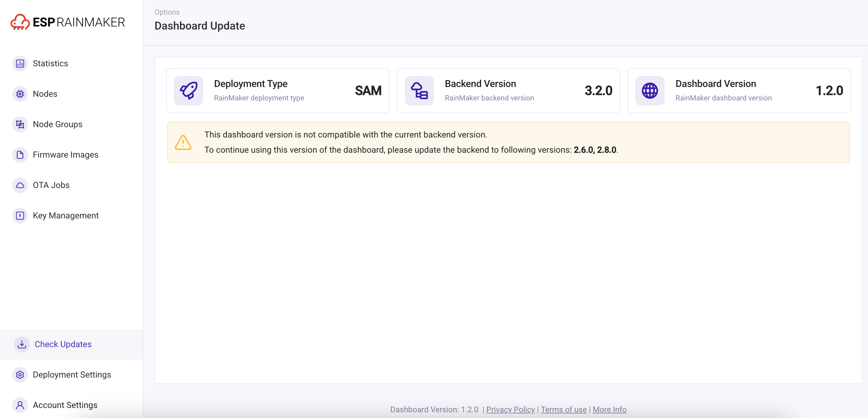Click the Deployment Settings gear icon
Image resolution: width=868 pixels, height=418 pixels.
[x=20, y=374]
